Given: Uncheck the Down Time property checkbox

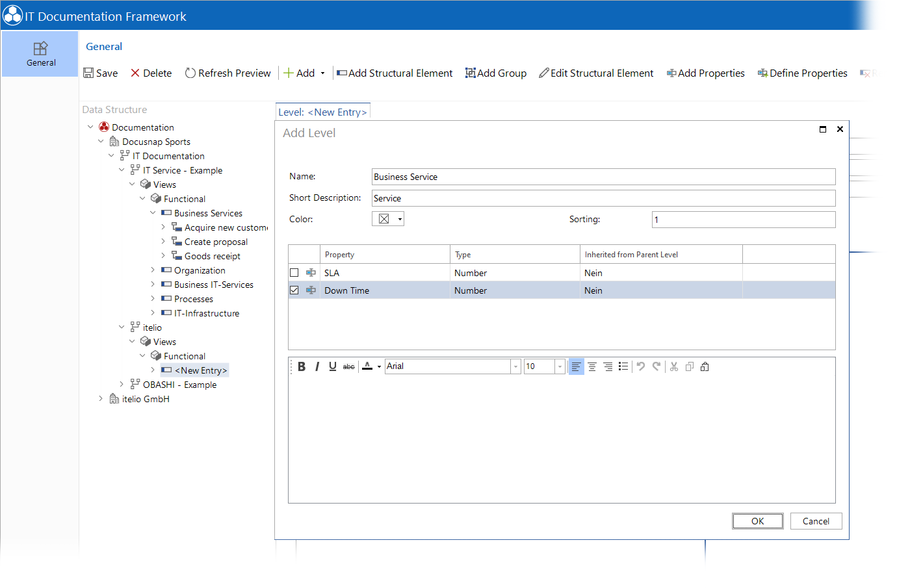Looking at the screenshot, I should point(294,290).
